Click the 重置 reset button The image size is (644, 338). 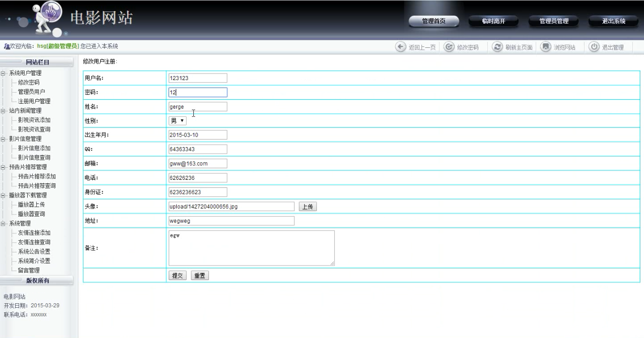point(200,276)
